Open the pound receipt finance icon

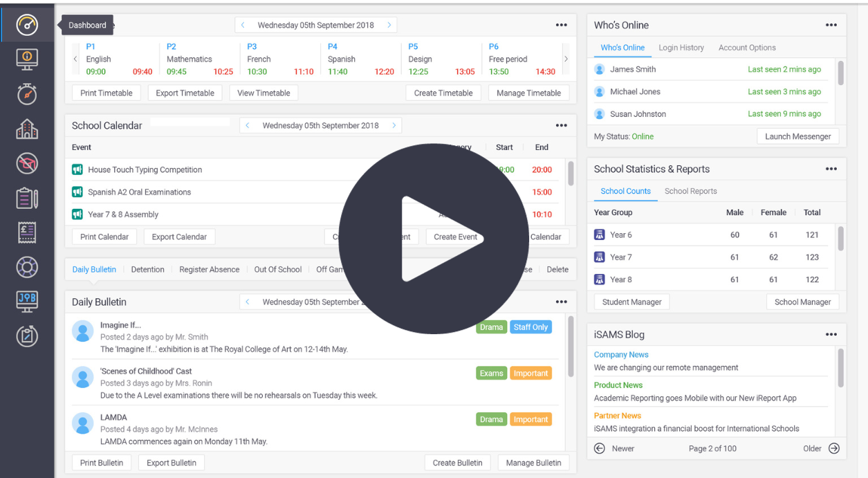point(27,232)
